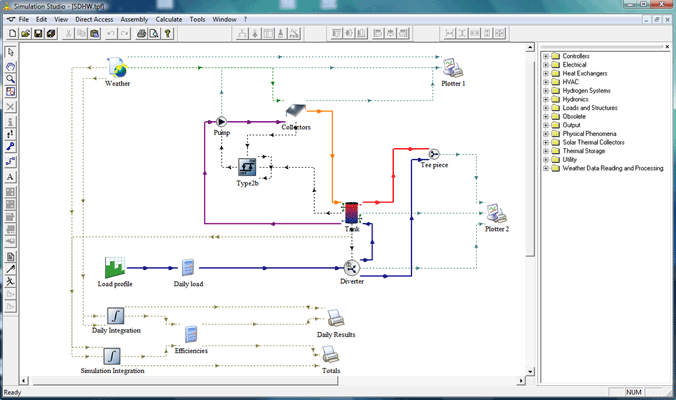Open the Assembly menu
This screenshot has width=676, height=400.
tap(132, 19)
